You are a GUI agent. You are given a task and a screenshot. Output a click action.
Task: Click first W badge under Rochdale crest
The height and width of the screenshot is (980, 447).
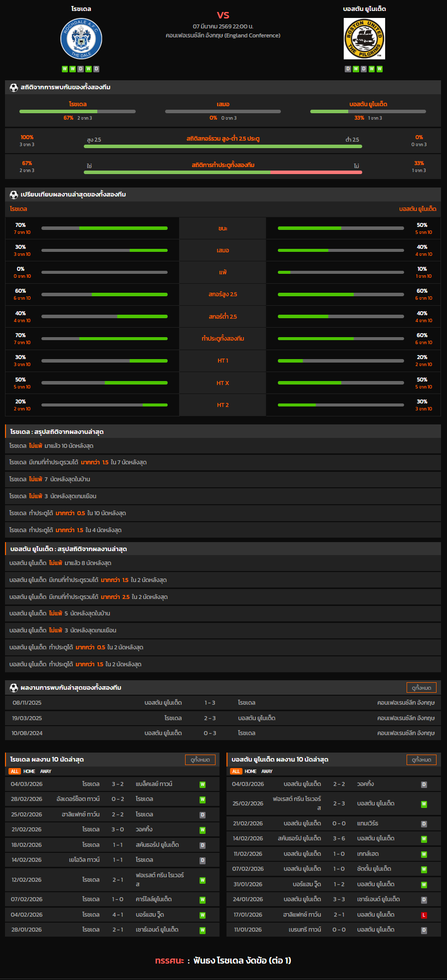pos(65,69)
